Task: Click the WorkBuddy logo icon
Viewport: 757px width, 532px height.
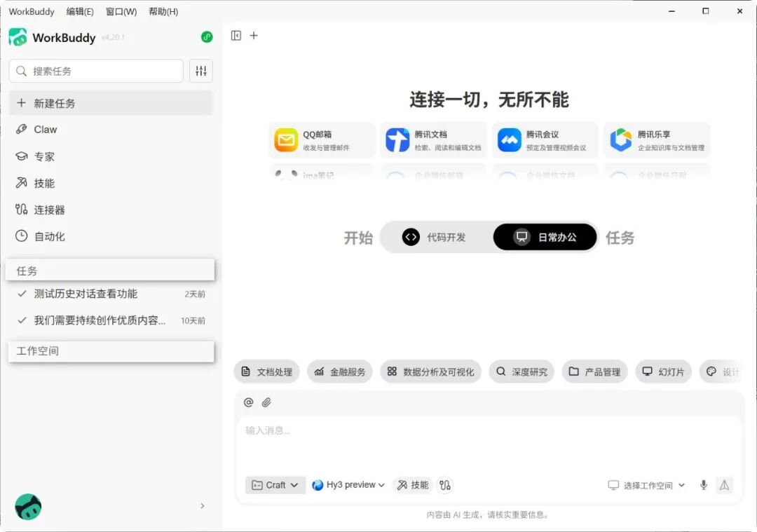Action: (18, 37)
